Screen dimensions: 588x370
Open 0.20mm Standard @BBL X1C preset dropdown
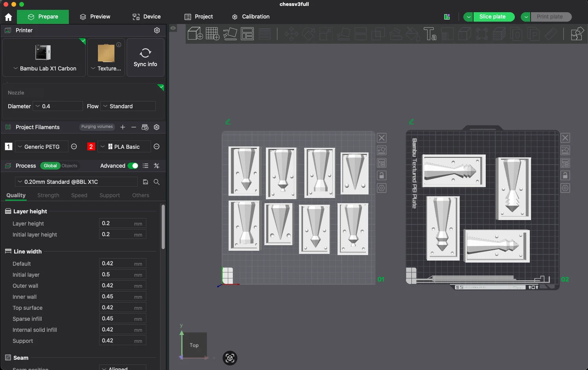pyautogui.click(x=76, y=182)
